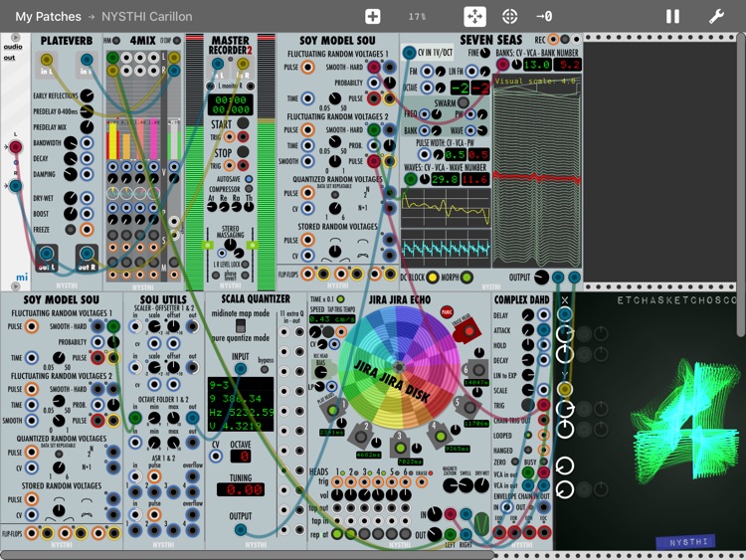This screenshot has width=746, height=560.
Task: Click the vertical scrollbar on the right edge
Action: tap(743, 183)
